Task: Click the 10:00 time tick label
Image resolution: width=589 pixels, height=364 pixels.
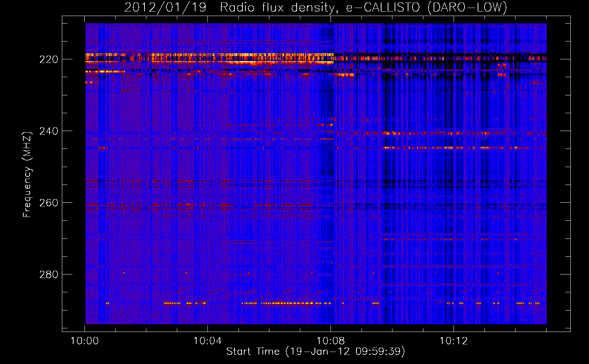Action: (x=84, y=341)
